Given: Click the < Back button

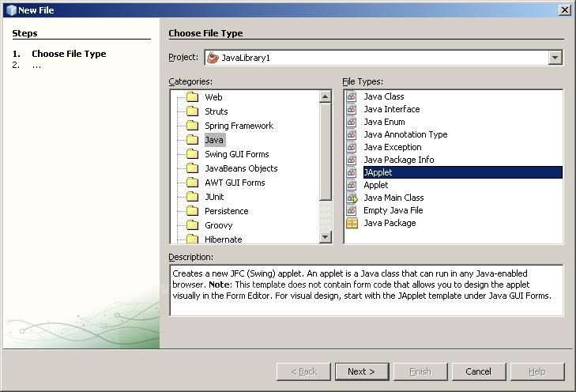Looking at the screenshot, I should (303, 371).
